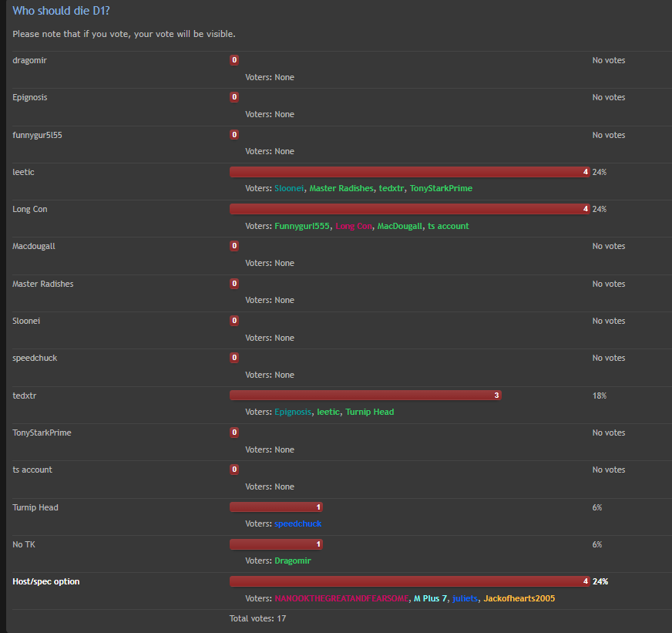Click voter TonyStarkPrime under leetic
This screenshot has height=633, width=672.
pyautogui.click(x=441, y=188)
